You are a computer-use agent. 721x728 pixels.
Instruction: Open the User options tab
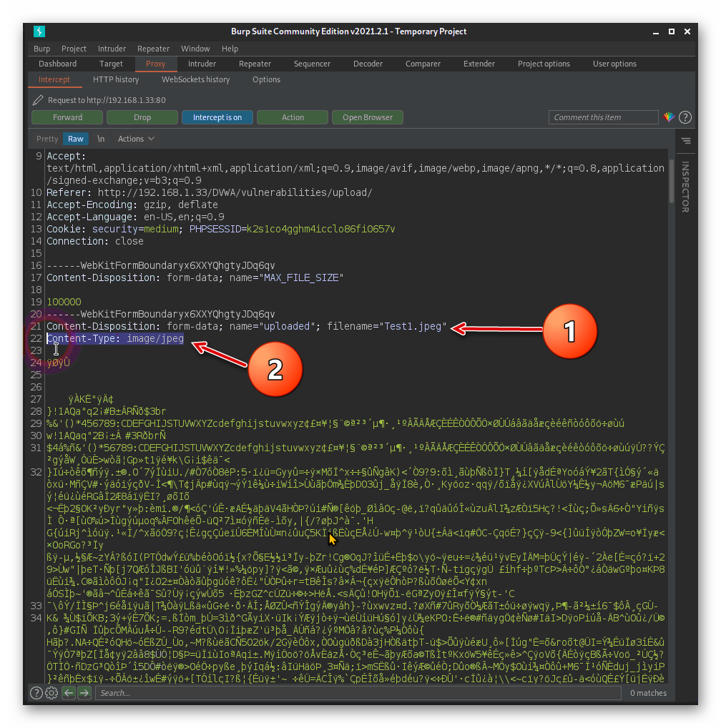614,64
